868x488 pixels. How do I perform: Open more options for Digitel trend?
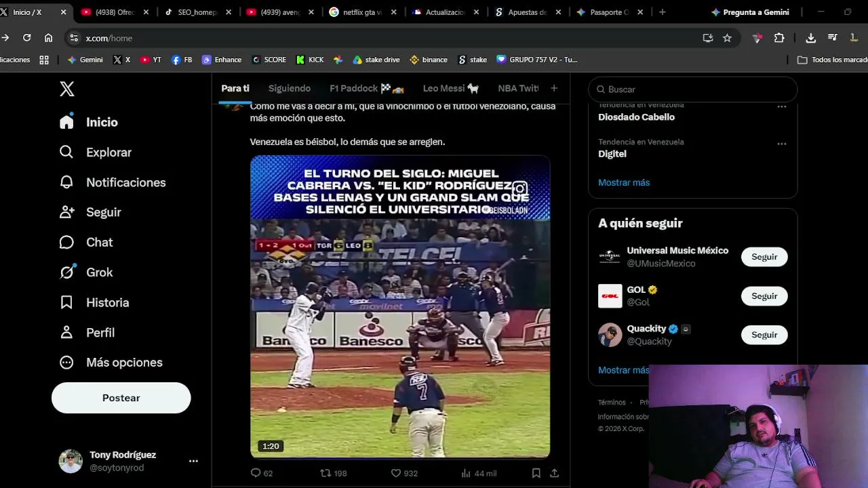click(782, 144)
